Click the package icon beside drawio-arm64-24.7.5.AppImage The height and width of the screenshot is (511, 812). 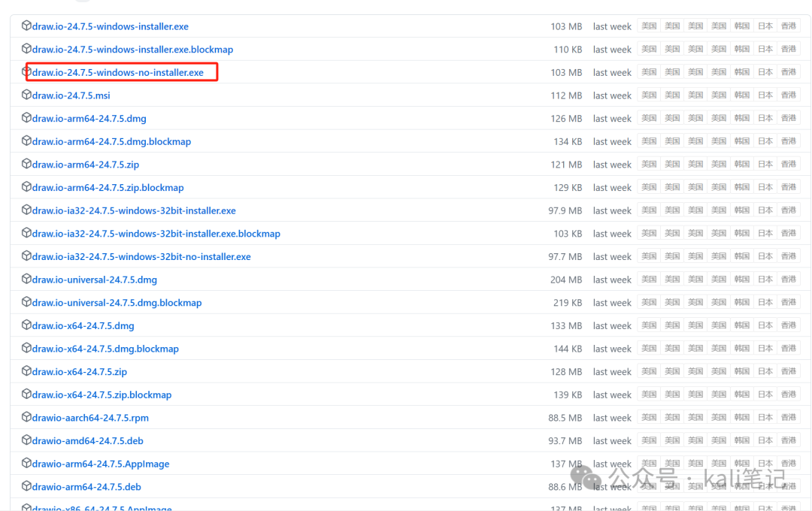[26, 464]
